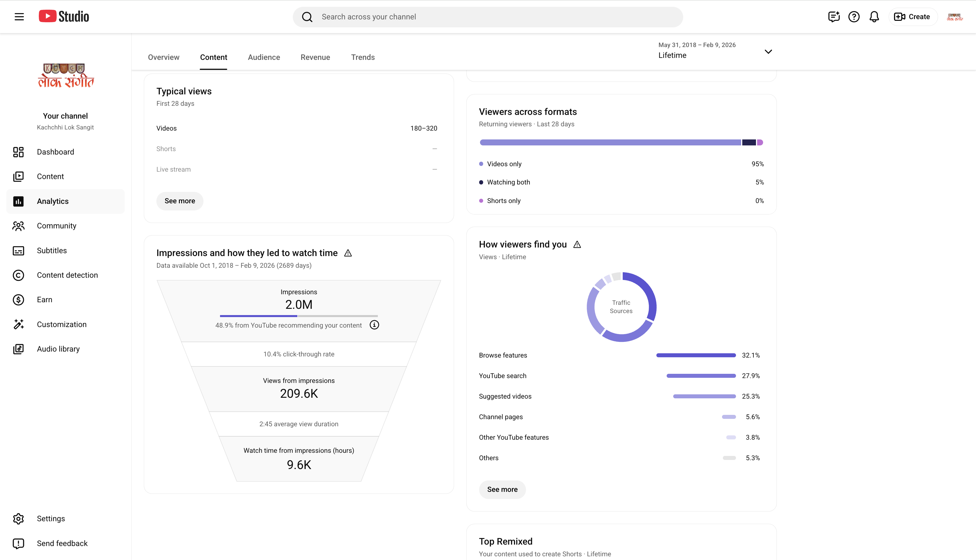Switch to the Audience tab
Viewport: 976px width, 560px height.
pos(264,57)
